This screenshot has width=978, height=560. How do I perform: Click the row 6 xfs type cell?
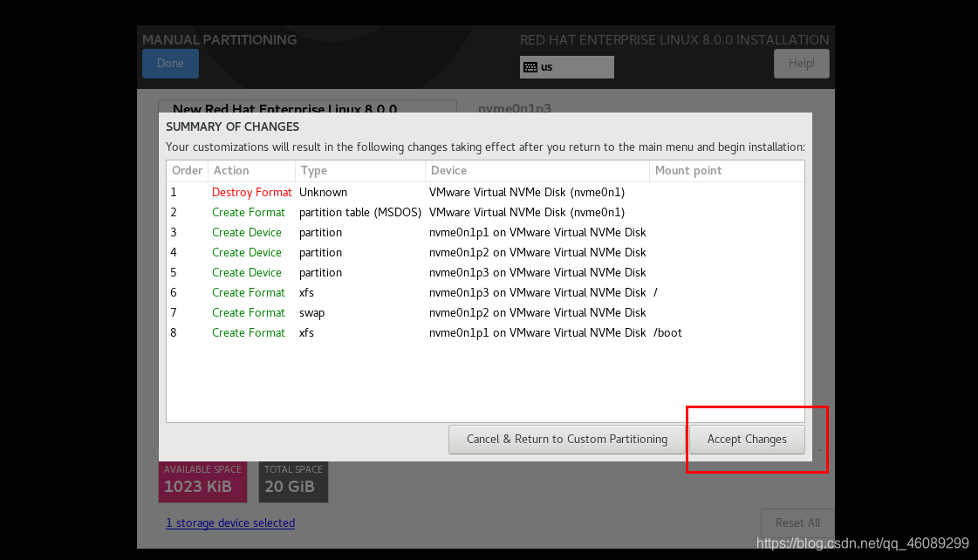point(306,292)
